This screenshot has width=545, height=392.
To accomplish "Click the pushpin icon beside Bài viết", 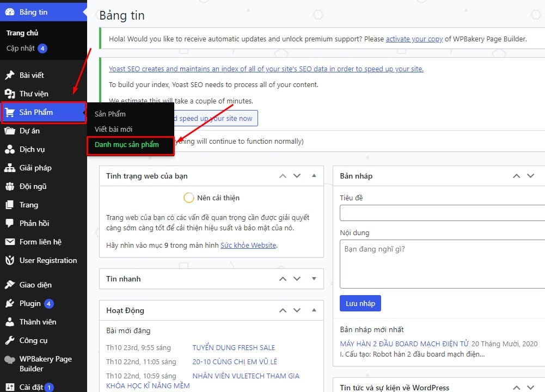I will point(9,75).
